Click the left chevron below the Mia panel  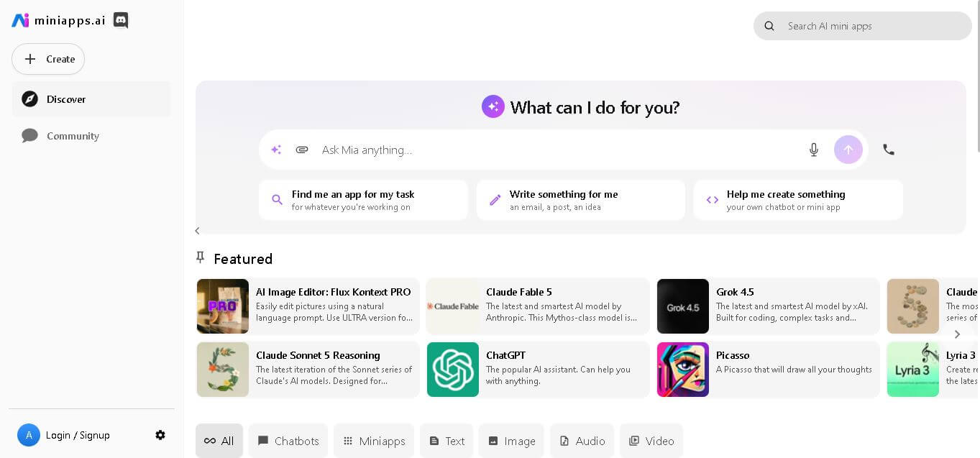point(197,231)
